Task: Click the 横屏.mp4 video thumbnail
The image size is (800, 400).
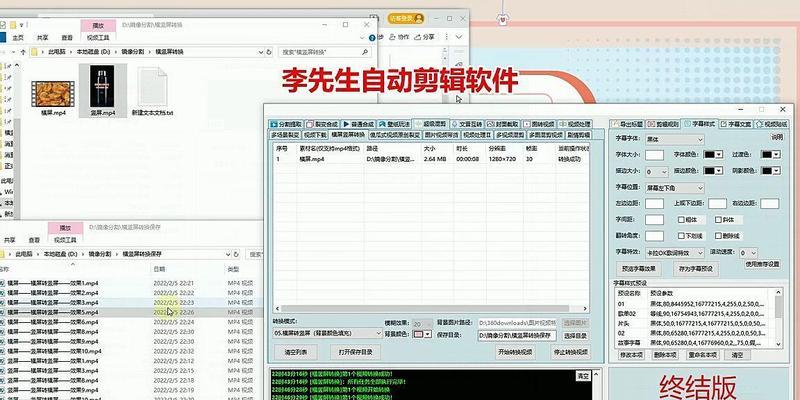Action: (53, 94)
